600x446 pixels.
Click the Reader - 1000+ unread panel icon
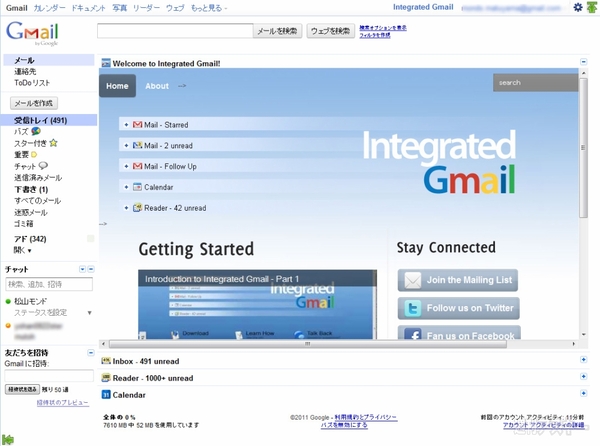pyautogui.click(x=106, y=378)
